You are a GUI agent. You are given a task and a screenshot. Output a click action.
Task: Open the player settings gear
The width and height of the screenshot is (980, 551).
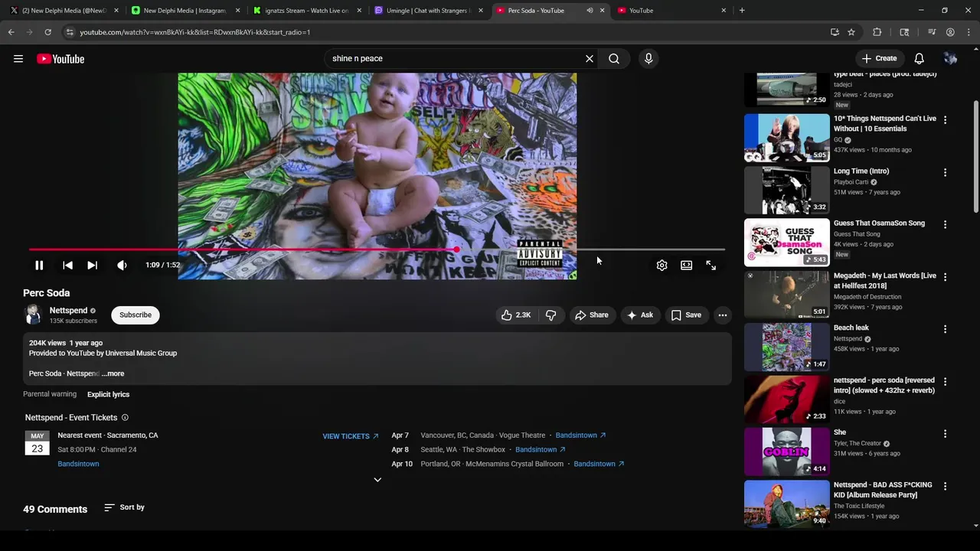pos(661,266)
